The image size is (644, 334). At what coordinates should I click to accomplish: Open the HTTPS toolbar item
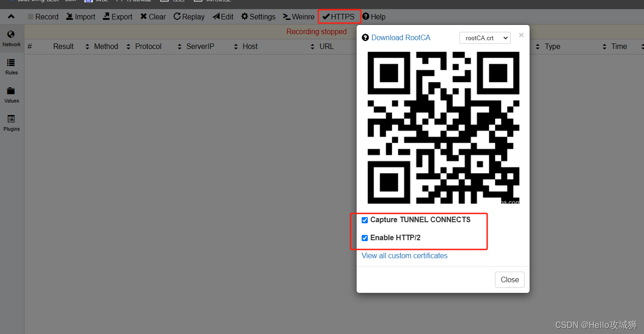tap(339, 17)
